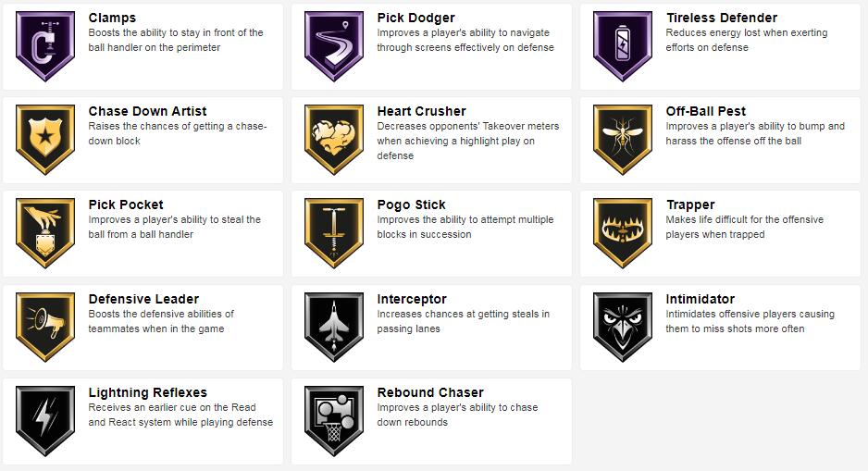Screen dimensions: 868x471
Task: Click the Tireless Defender battery badge
Action: click(x=623, y=46)
